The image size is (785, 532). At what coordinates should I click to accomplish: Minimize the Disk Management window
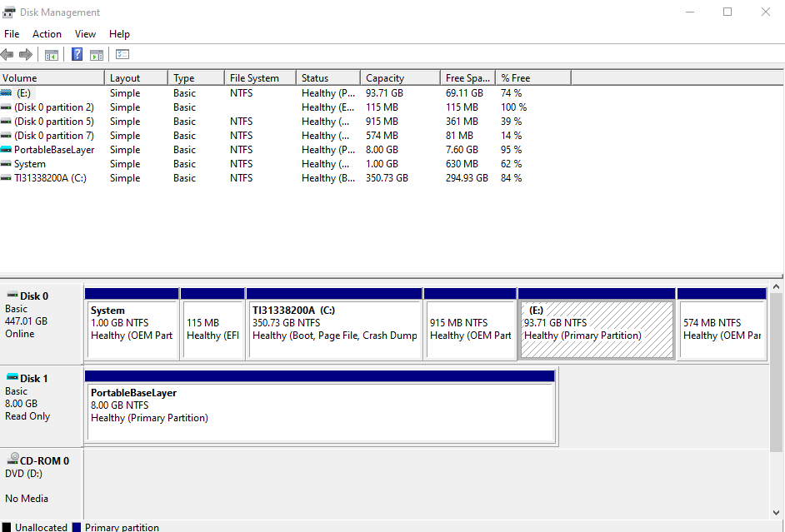pyautogui.click(x=690, y=12)
